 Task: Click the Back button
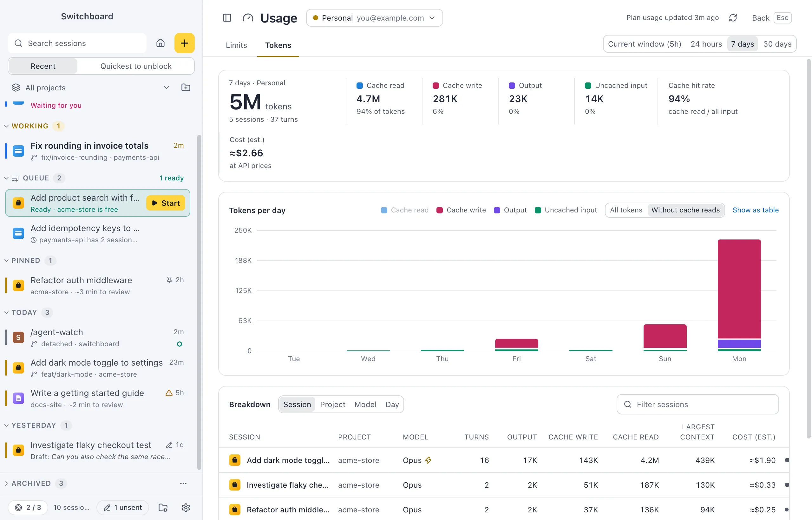click(771, 18)
